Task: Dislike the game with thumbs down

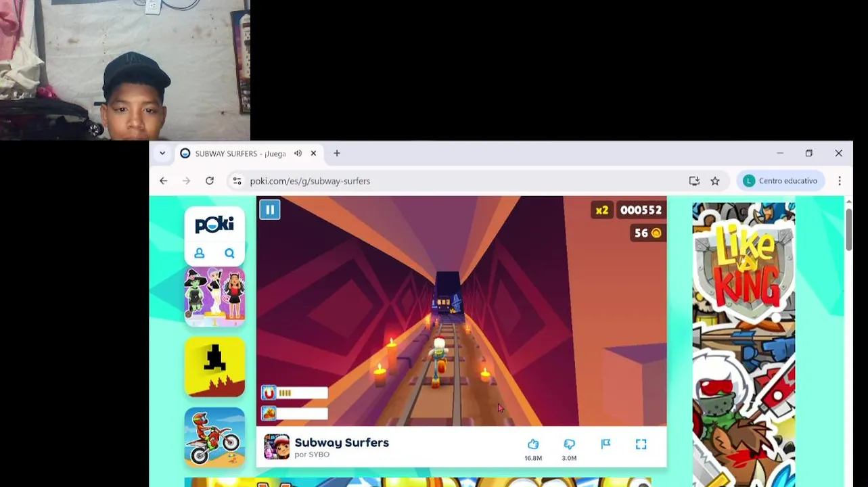Action: click(x=569, y=444)
